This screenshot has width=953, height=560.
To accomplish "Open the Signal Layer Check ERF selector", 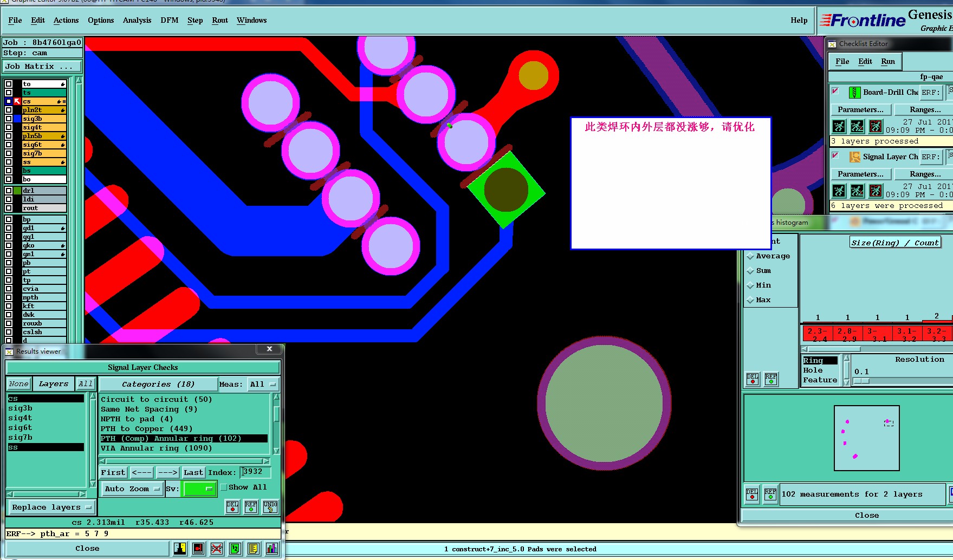I will (931, 157).
